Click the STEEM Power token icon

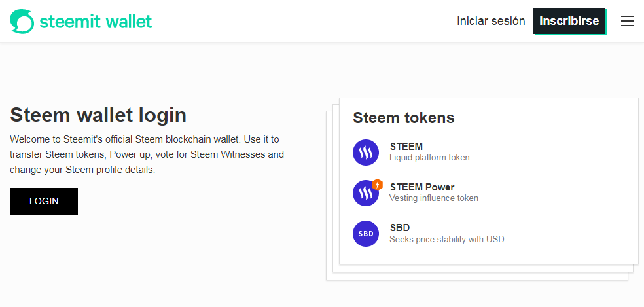(365, 194)
